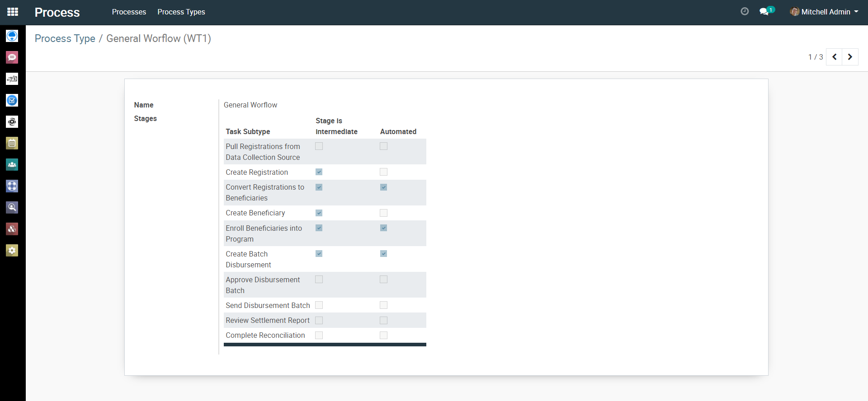Image resolution: width=868 pixels, height=401 pixels.
Task: Toggle Stage Is Intermediate for Create Beneficiary
Action: coord(319,213)
